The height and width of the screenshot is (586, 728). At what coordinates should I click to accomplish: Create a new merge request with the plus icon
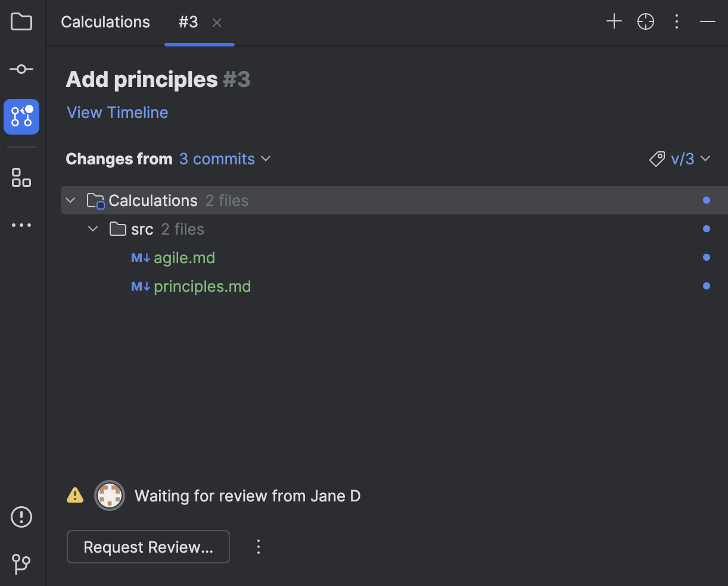click(614, 21)
